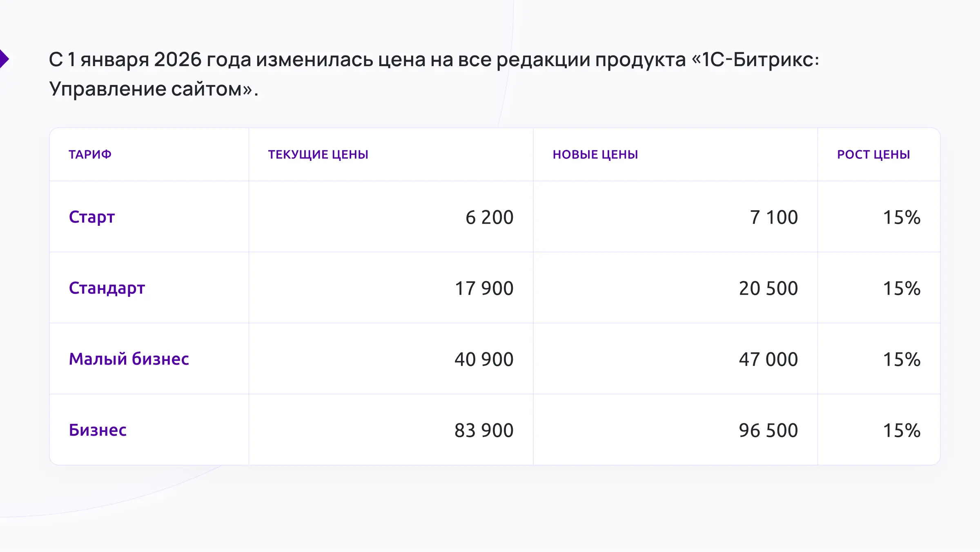Click the new price 47 000
Image resolution: width=980 pixels, height=552 pixels.
tap(768, 360)
